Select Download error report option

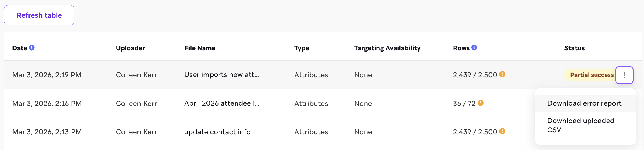tap(584, 103)
